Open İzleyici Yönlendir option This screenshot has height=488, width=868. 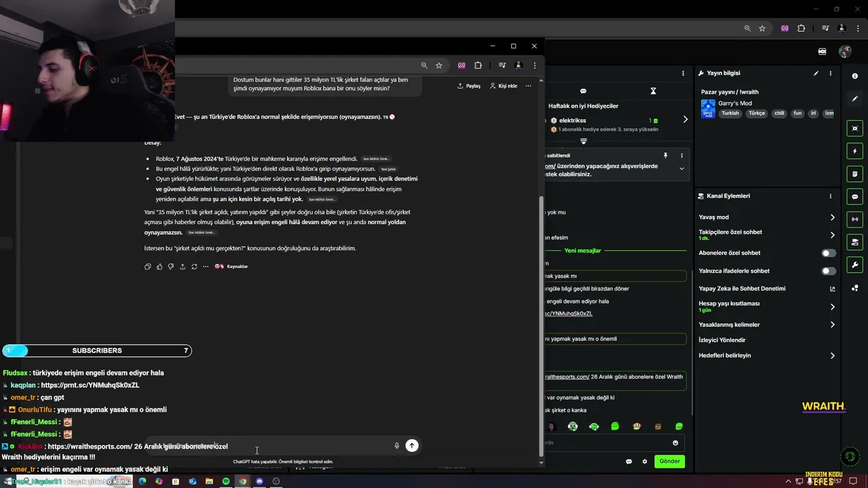(722, 340)
